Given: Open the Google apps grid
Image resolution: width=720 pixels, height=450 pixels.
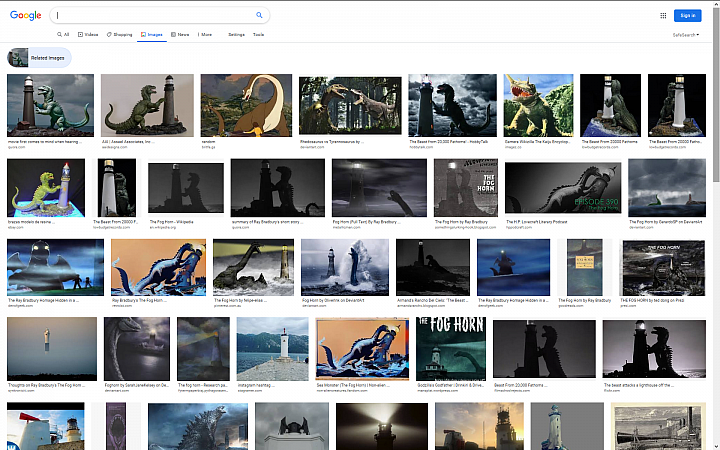Looking at the screenshot, I should (x=663, y=16).
